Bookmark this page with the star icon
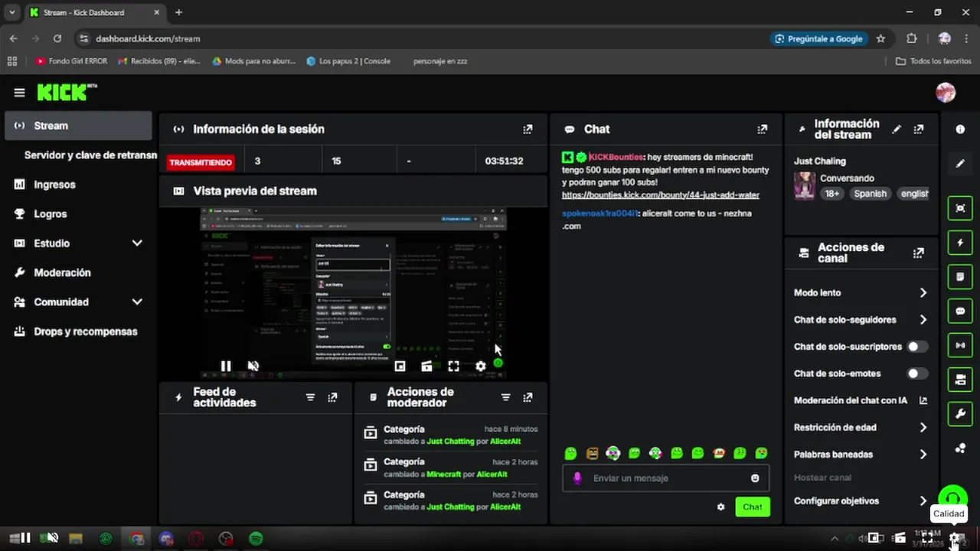 coord(880,38)
